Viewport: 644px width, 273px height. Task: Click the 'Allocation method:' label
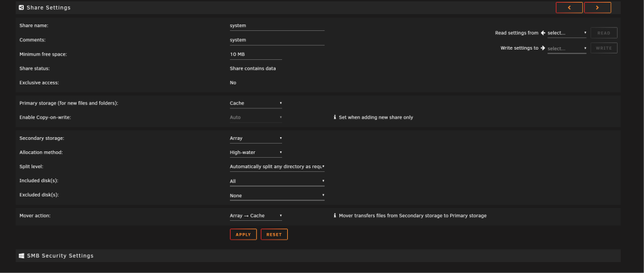[x=41, y=153]
